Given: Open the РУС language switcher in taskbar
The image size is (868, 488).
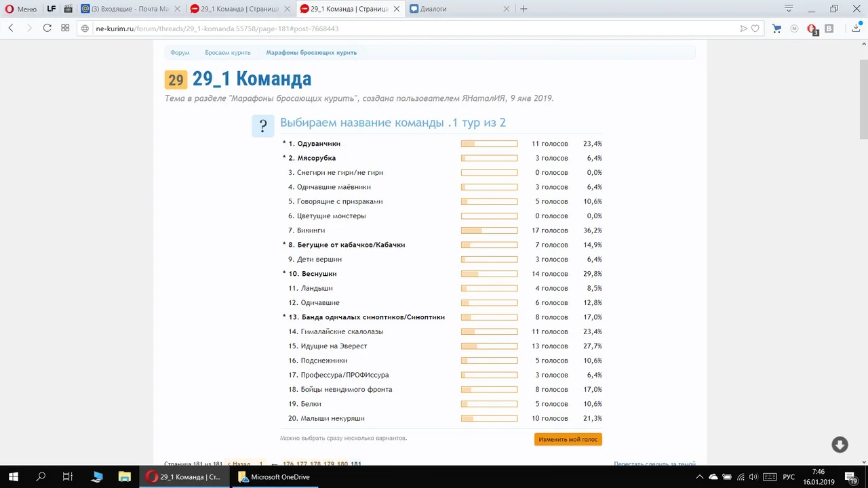Looking at the screenshot, I should point(788,476).
